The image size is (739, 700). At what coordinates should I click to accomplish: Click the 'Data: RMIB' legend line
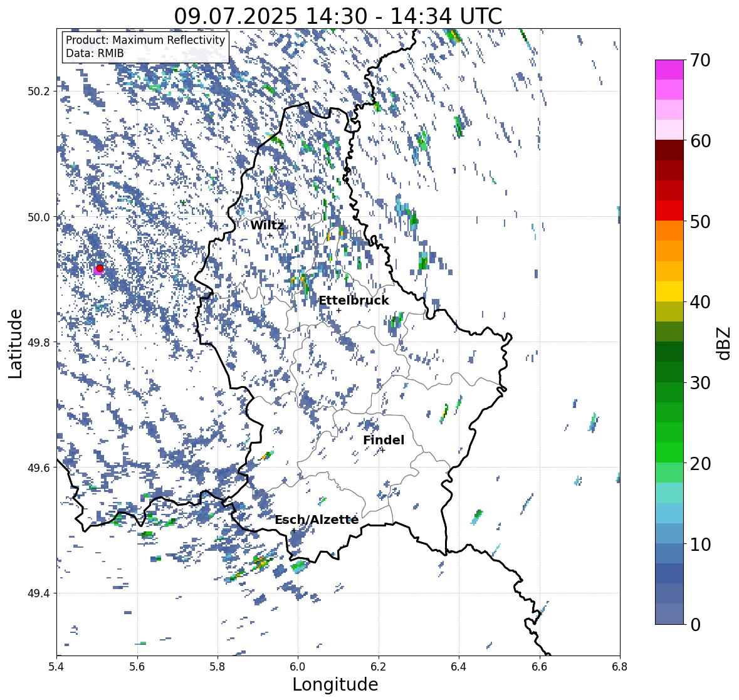[x=95, y=53]
